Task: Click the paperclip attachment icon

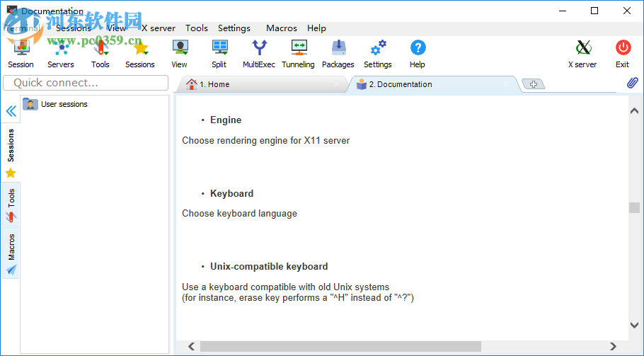Action: (633, 83)
